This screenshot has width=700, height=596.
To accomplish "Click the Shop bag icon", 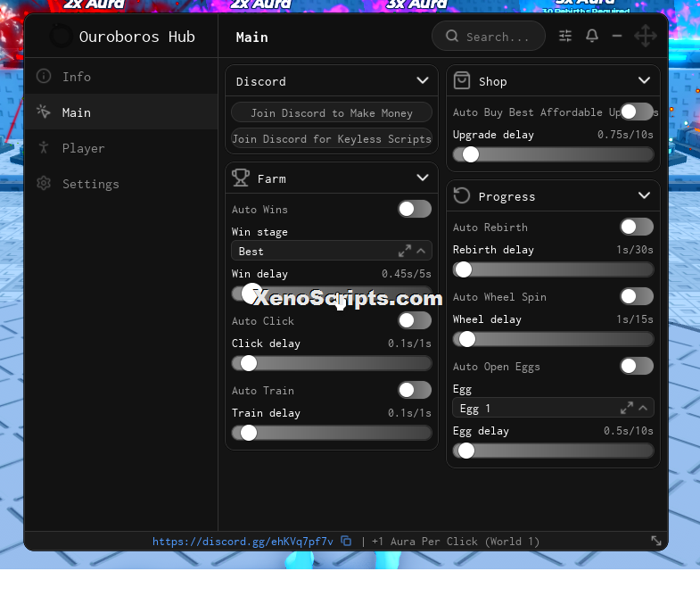I will (x=462, y=81).
